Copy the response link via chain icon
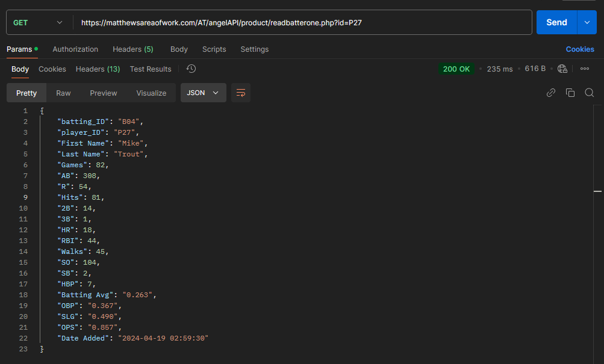 (x=551, y=93)
